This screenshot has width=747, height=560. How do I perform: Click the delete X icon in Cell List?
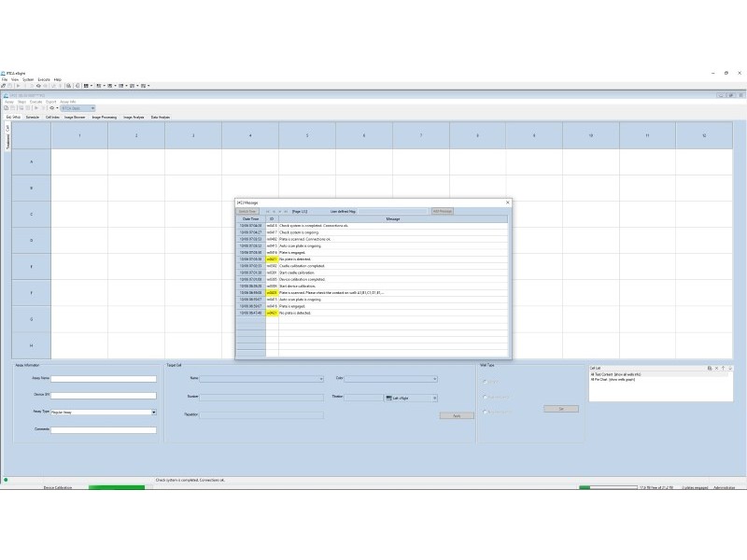point(716,368)
